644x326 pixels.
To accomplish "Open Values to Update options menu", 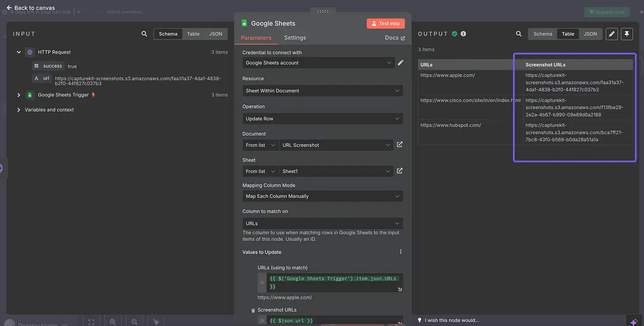I will (401, 252).
